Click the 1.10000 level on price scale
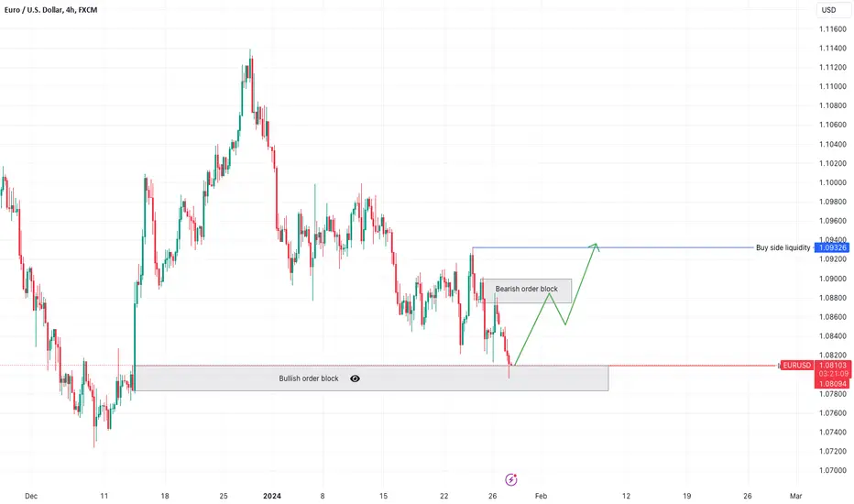 833,182
